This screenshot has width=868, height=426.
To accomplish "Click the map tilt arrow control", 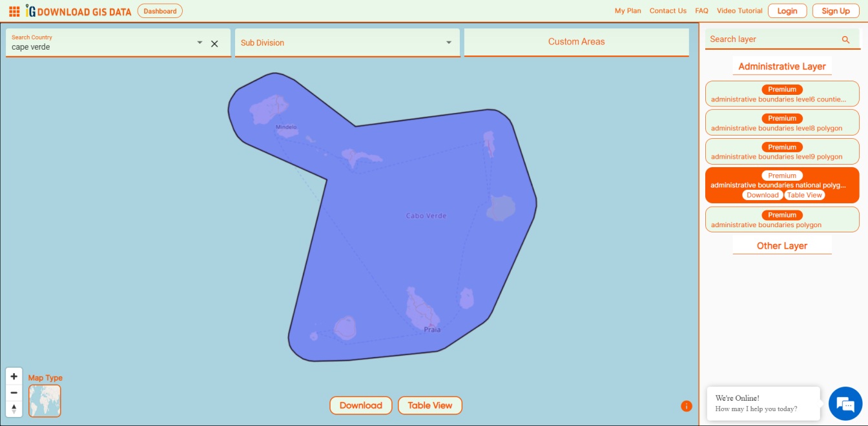I will click(14, 408).
